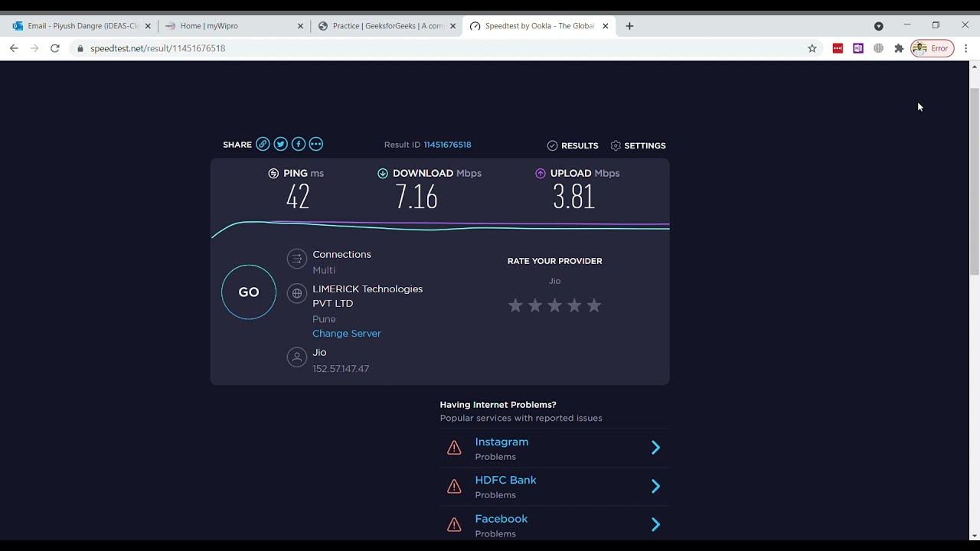Open a new browser tab

coord(629,26)
